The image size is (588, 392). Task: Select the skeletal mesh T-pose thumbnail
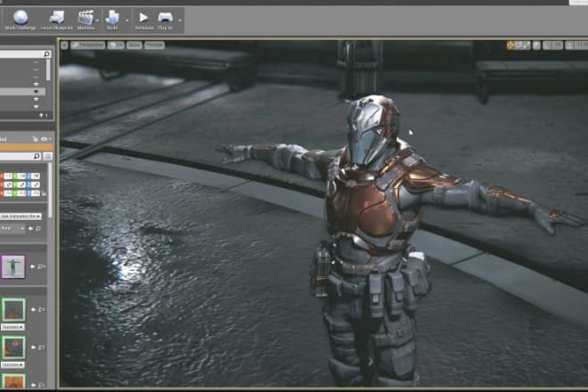[x=13, y=266]
